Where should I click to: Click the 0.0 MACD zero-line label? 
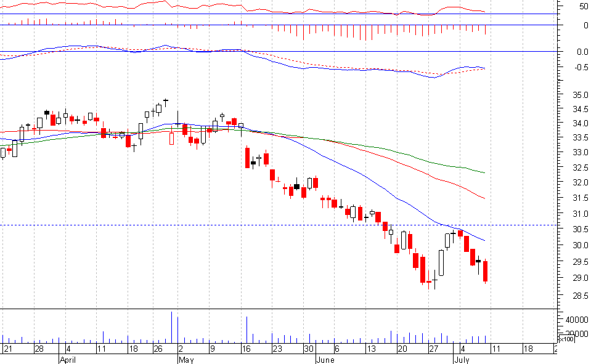point(582,52)
